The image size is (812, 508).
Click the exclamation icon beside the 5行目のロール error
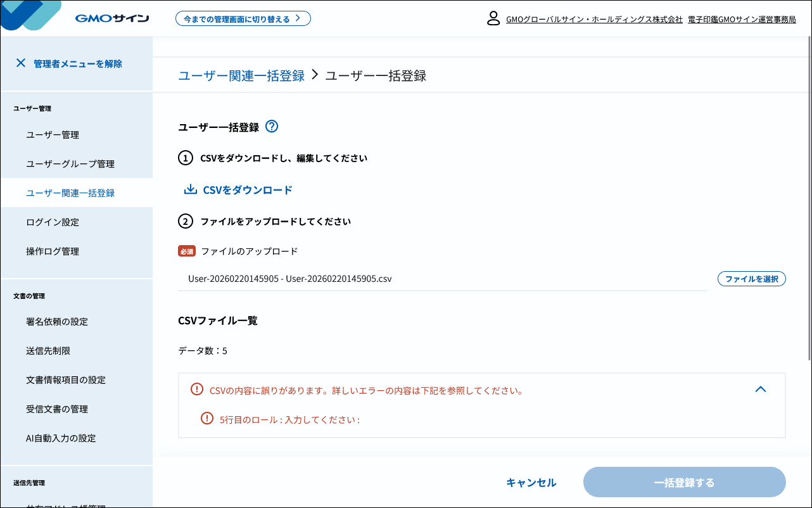coord(207,417)
